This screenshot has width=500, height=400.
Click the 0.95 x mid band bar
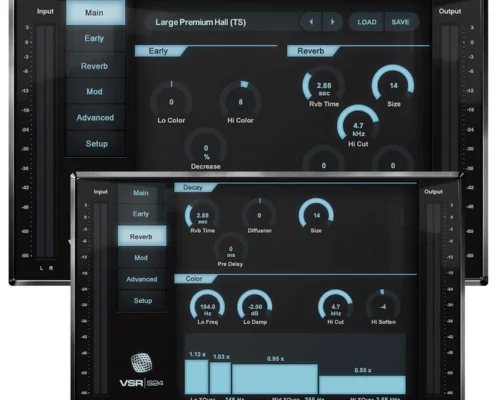(275, 379)
